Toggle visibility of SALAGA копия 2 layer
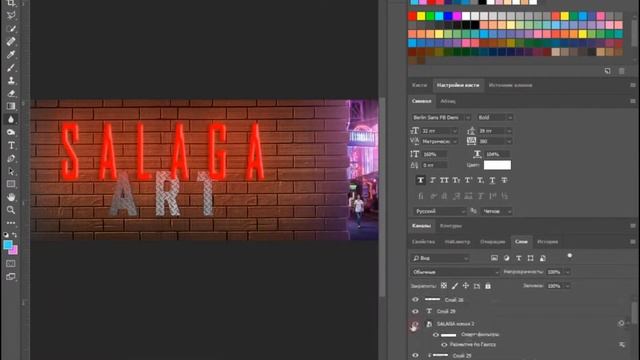The height and width of the screenshot is (360, 640). pyautogui.click(x=415, y=324)
